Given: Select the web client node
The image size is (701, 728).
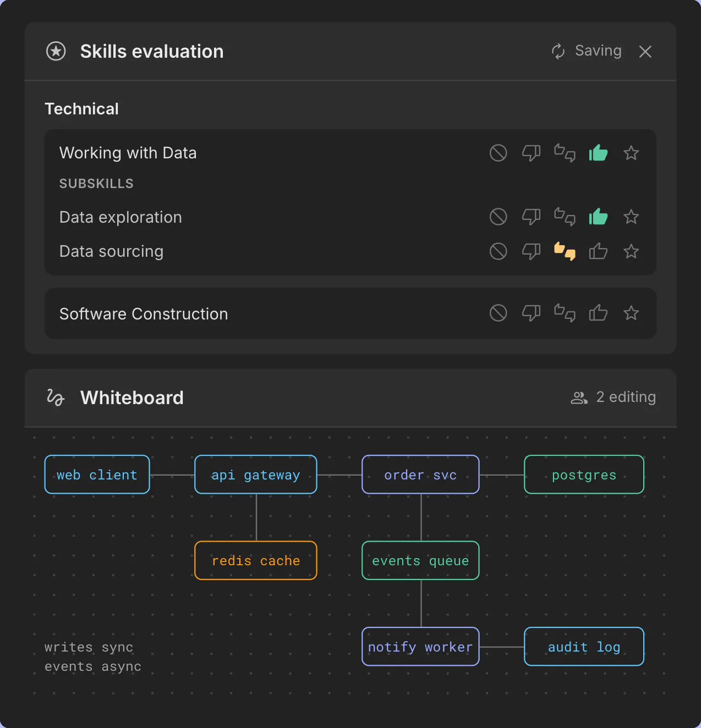Looking at the screenshot, I should point(97,475).
